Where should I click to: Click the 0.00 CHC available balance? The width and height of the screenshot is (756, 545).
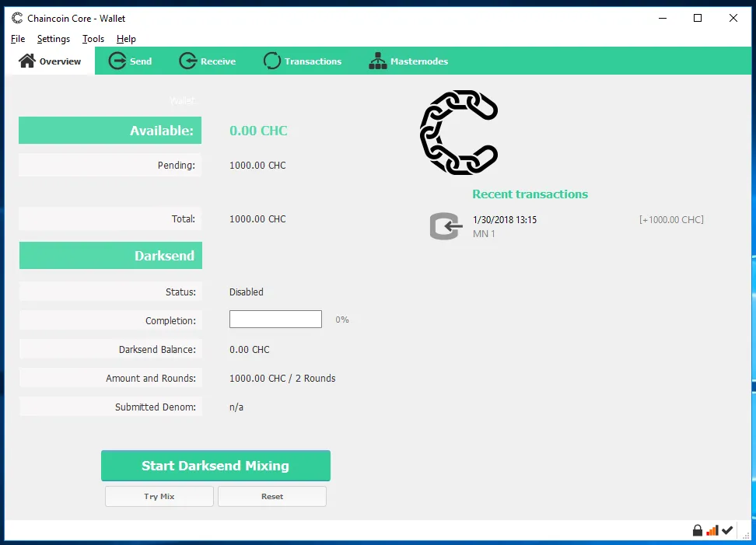[x=258, y=131]
